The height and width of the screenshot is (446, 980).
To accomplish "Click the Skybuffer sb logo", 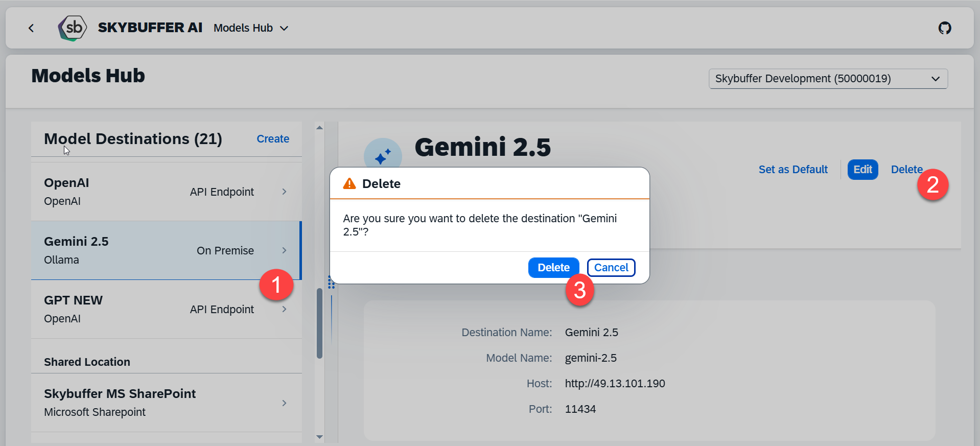I will pyautogui.click(x=72, y=28).
